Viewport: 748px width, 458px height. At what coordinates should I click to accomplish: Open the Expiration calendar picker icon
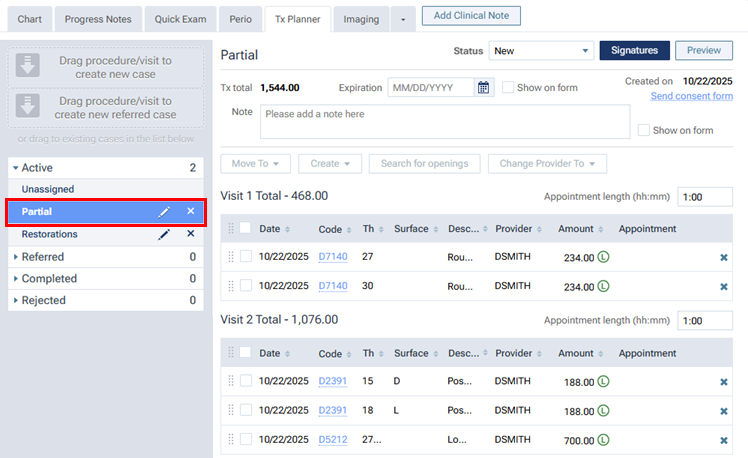point(484,88)
